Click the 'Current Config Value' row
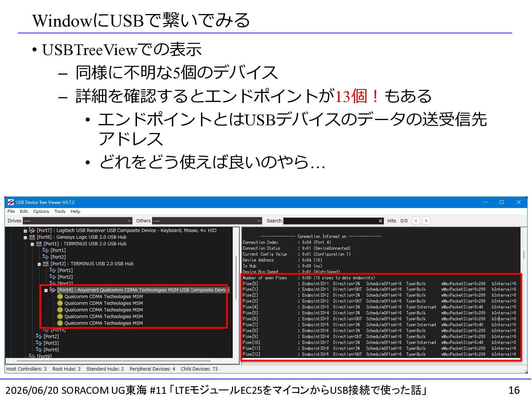 click(x=297, y=255)
